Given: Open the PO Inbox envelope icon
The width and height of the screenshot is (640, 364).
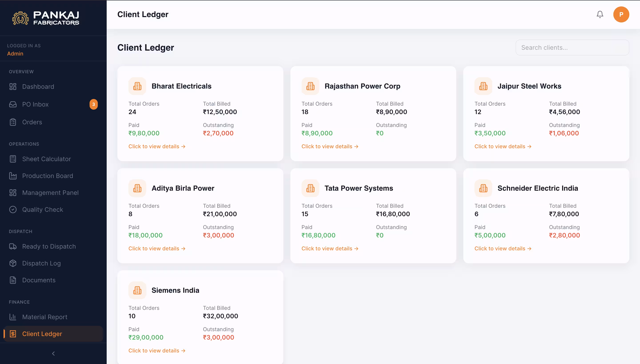Looking at the screenshot, I should 13,104.
